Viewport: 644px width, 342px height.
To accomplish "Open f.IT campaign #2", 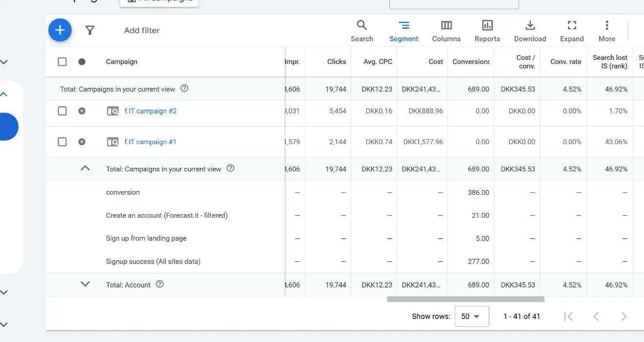I will point(150,111).
